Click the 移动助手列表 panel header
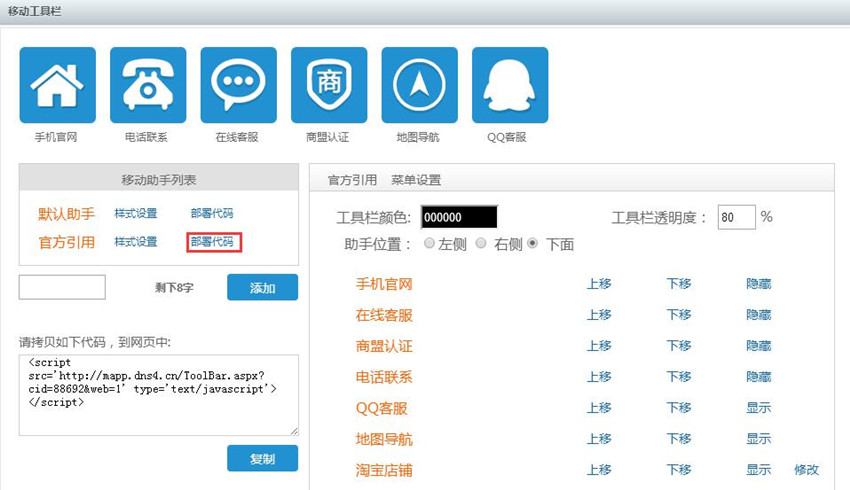Image resolution: width=850 pixels, height=490 pixels. [x=159, y=178]
